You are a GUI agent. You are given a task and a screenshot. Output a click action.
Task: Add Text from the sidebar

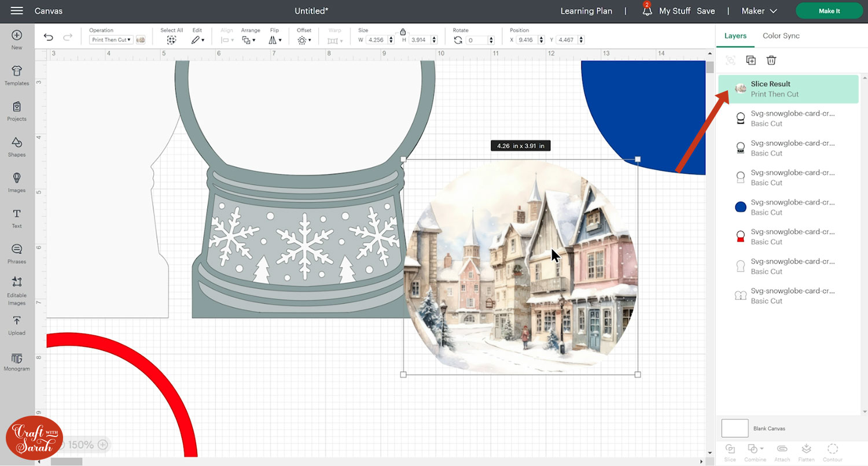click(x=17, y=218)
